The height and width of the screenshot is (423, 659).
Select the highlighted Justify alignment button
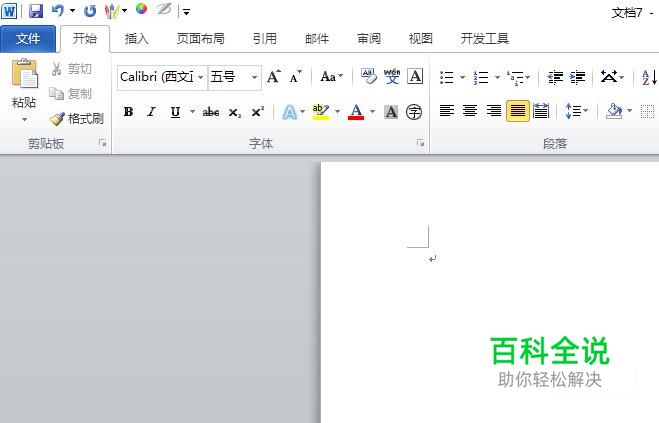pyautogui.click(x=517, y=111)
